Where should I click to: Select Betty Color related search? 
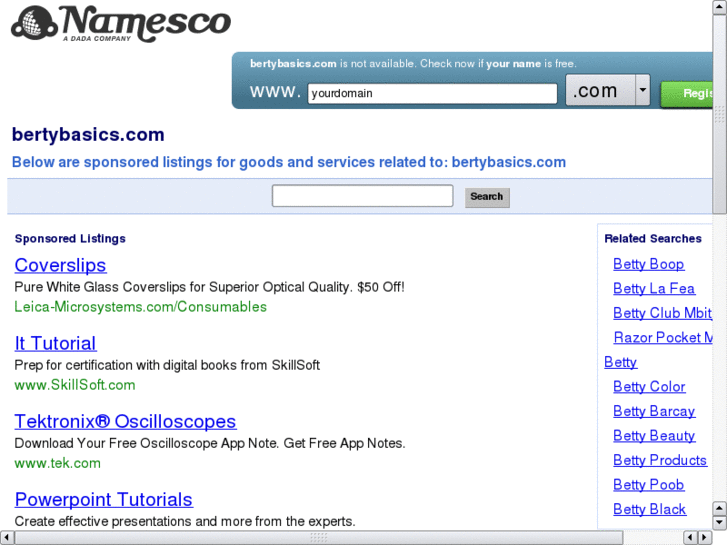tap(649, 386)
